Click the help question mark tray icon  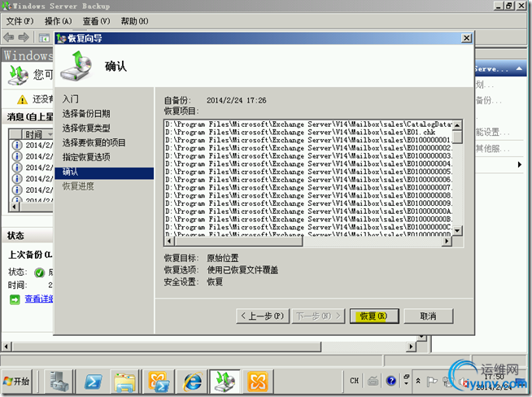390,381
